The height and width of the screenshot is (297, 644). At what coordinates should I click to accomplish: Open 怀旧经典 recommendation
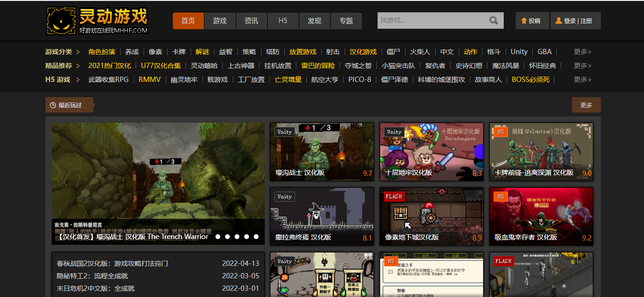543,66
